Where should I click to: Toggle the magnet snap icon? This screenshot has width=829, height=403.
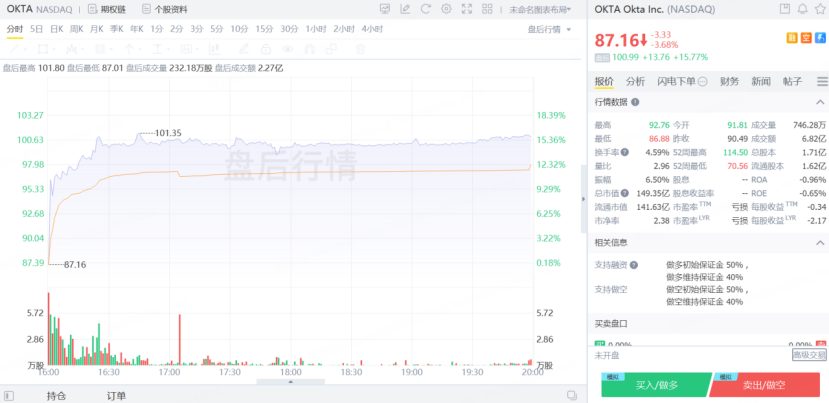(x=310, y=49)
